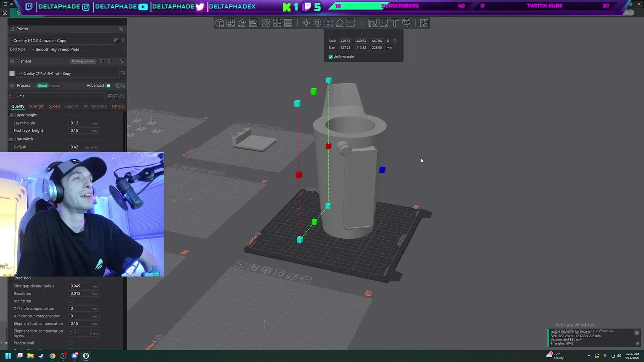
Task: Open the Measure caliper tool
Action: (406, 23)
